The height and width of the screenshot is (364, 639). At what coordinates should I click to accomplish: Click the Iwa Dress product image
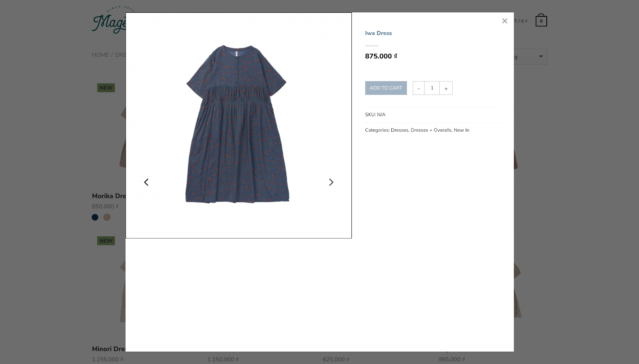point(238,125)
